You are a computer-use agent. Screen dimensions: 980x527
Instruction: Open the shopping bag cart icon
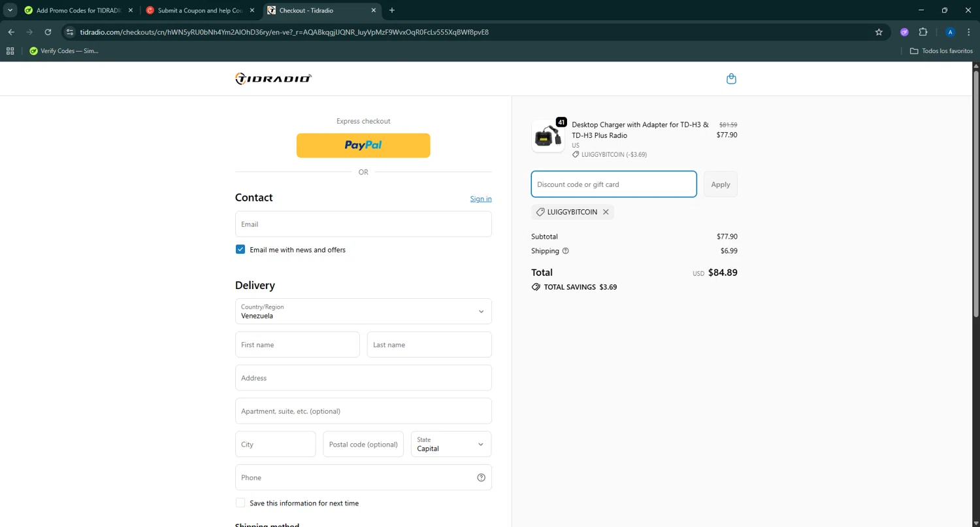[x=731, y=78]
